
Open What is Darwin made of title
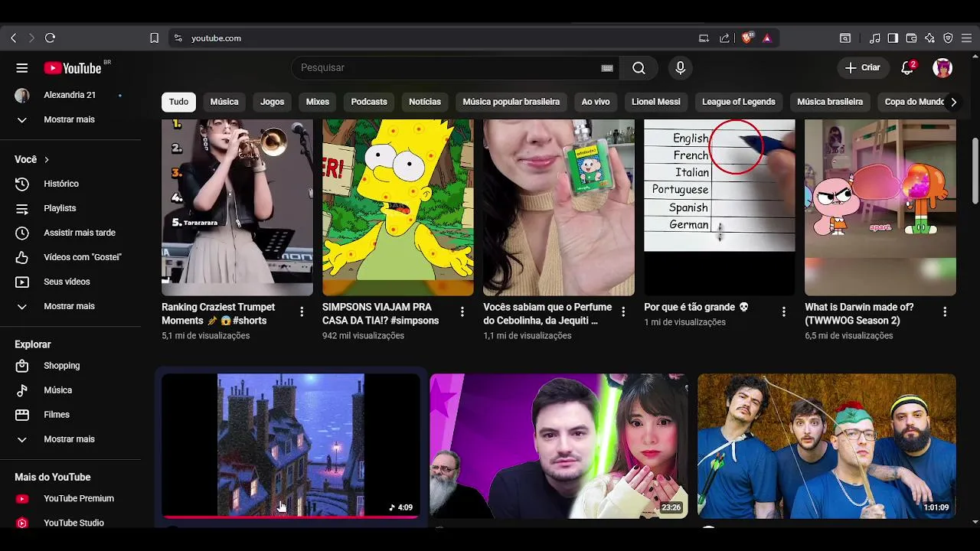pos(859,314)
